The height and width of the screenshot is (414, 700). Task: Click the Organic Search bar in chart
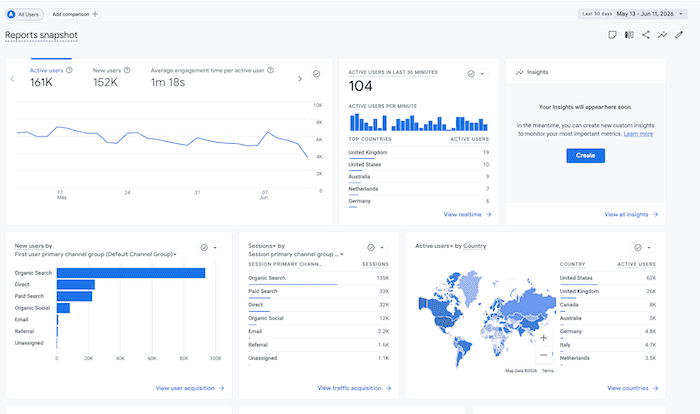pyautogui.click(x=131, y=273)
